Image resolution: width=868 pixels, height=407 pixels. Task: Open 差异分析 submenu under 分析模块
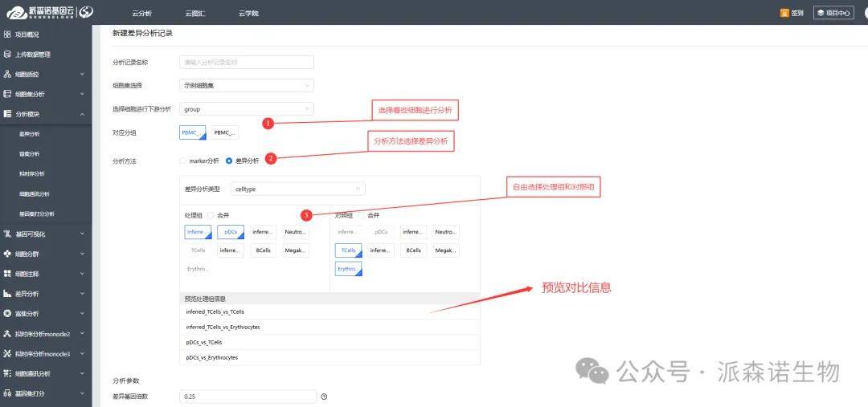click(x=30, y=134)
